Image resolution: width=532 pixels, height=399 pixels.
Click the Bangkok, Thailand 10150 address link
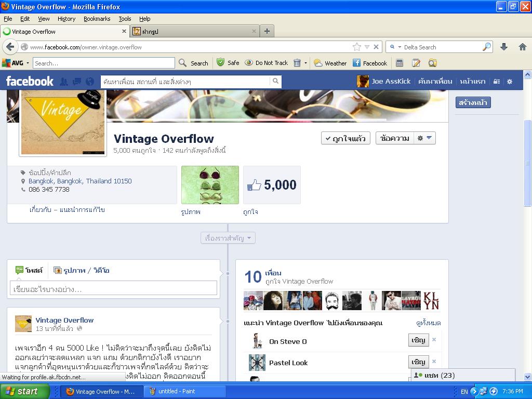80,181
